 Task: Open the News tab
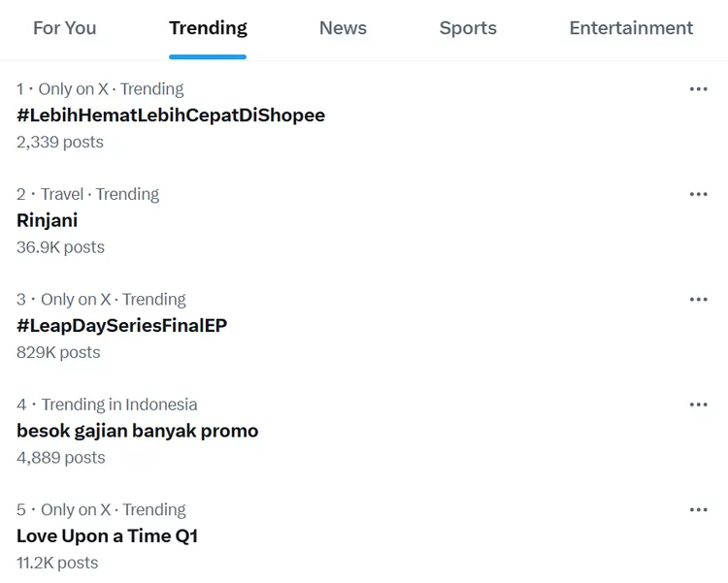pyautogui.click(x=343, y=28)
